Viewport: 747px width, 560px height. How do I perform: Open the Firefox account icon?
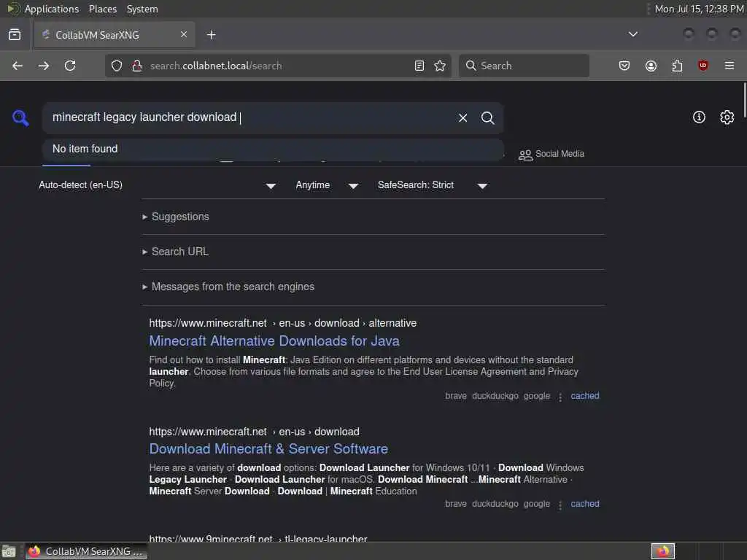651,66
